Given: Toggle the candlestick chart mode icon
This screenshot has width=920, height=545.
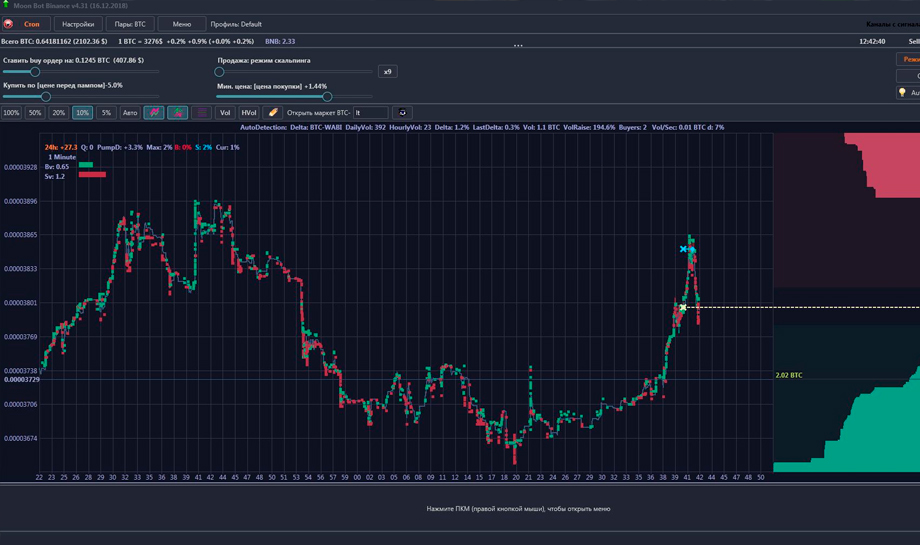Looking at the screenshot, I should (x=178, y=113).
